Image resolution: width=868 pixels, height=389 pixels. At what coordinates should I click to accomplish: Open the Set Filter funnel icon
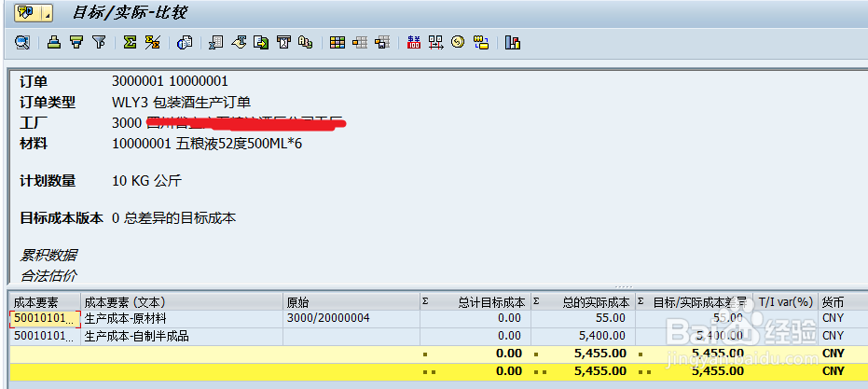pyautogui.click(x=99, y=42)
